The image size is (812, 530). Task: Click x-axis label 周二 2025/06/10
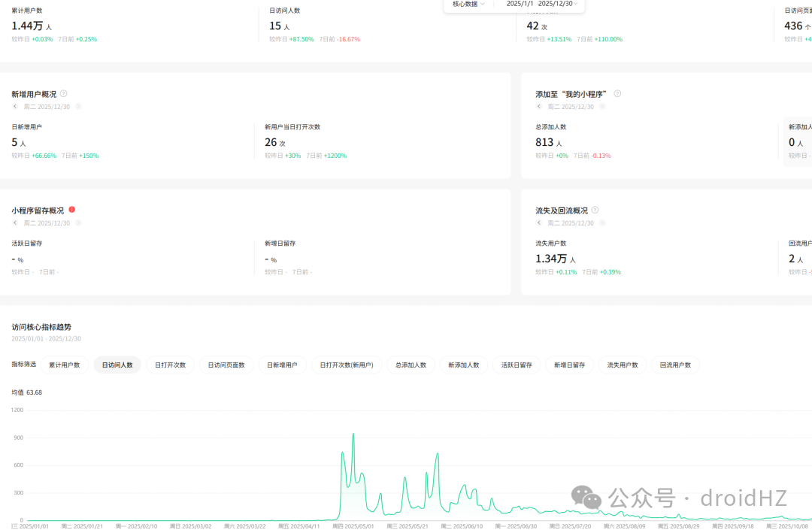pos(462,526)
